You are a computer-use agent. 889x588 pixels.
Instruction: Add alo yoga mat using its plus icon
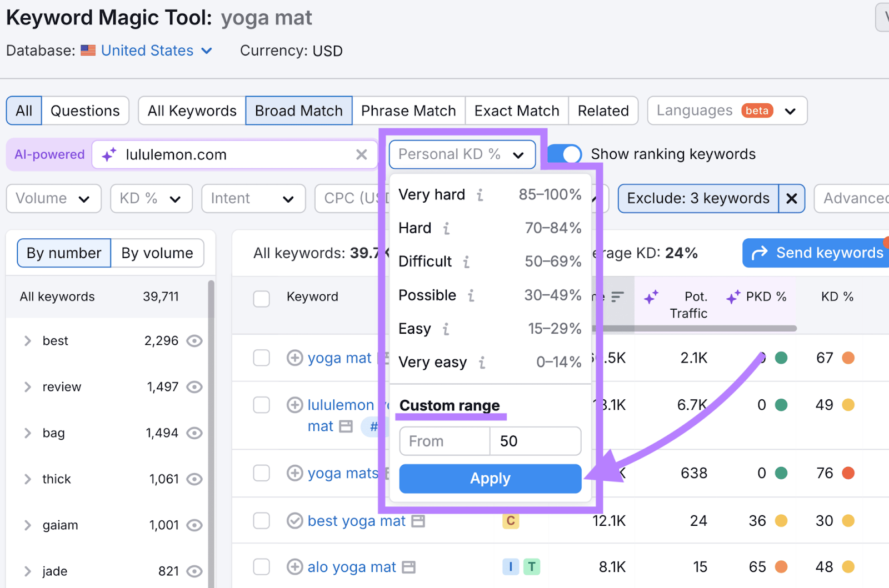(294, 567)
